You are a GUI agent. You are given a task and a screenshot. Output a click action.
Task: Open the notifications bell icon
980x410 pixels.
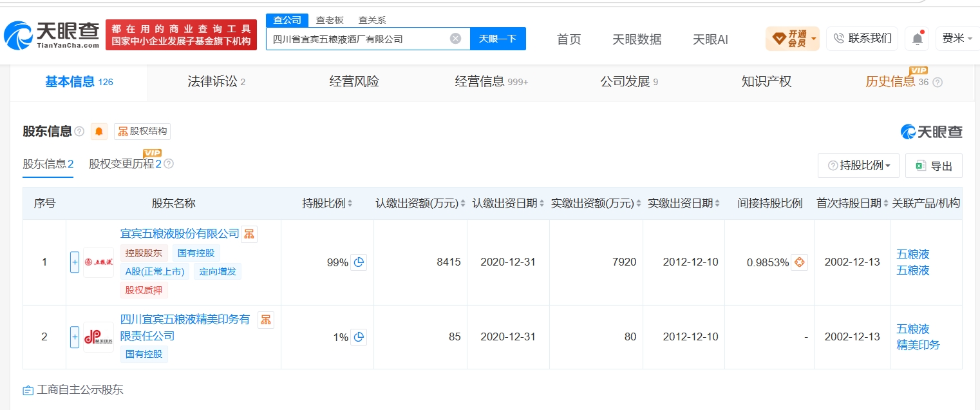point(918,39)
